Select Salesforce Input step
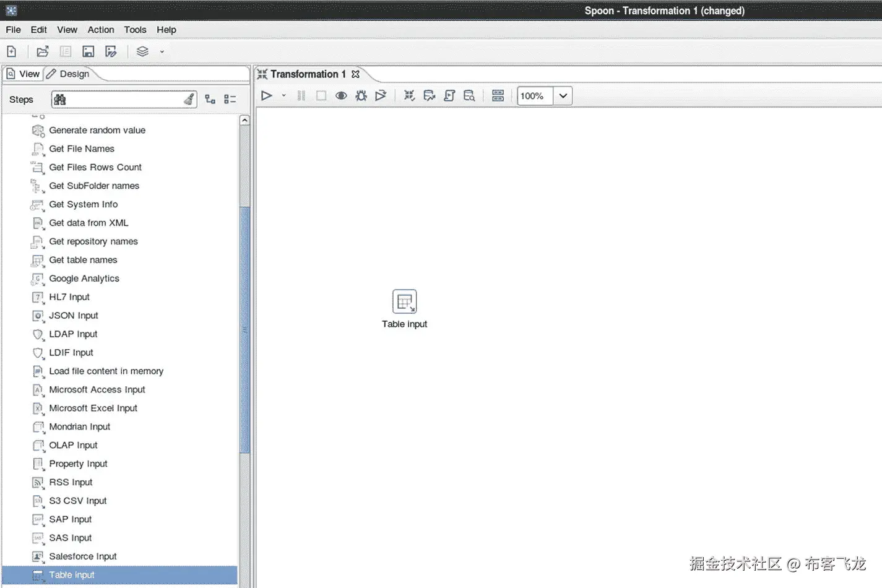This screenshot has height=588, width=882. [83, 558]
